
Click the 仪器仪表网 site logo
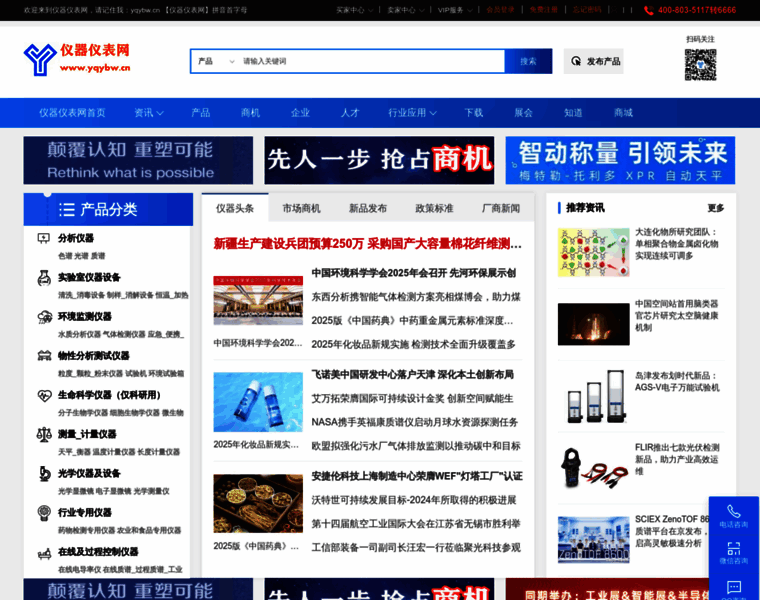(78, 60)
